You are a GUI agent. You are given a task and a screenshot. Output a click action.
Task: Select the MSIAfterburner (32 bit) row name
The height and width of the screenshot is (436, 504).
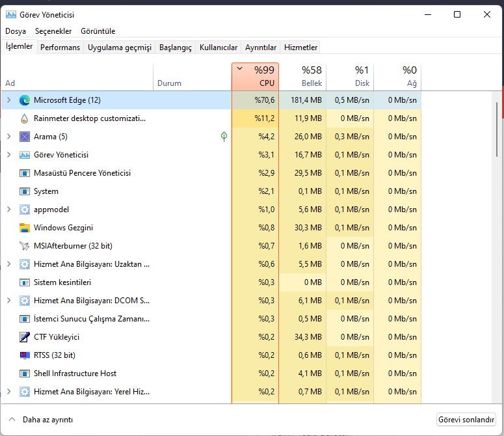click(x=73, y=246)
